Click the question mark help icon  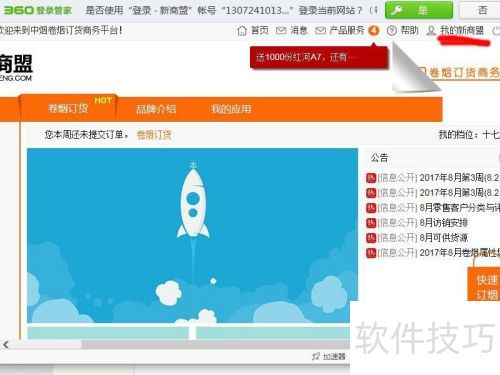(x=392, y=31)
